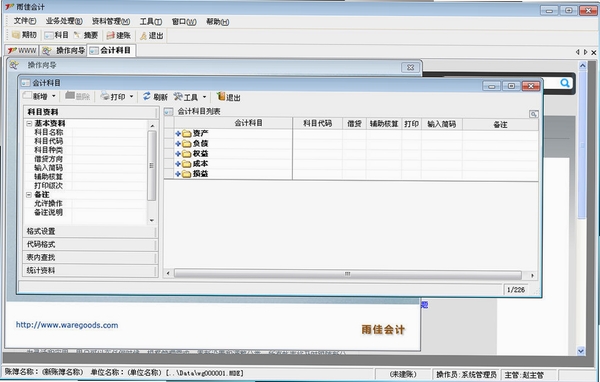Open the waregoods.com hyperlink

coord(67,325)
